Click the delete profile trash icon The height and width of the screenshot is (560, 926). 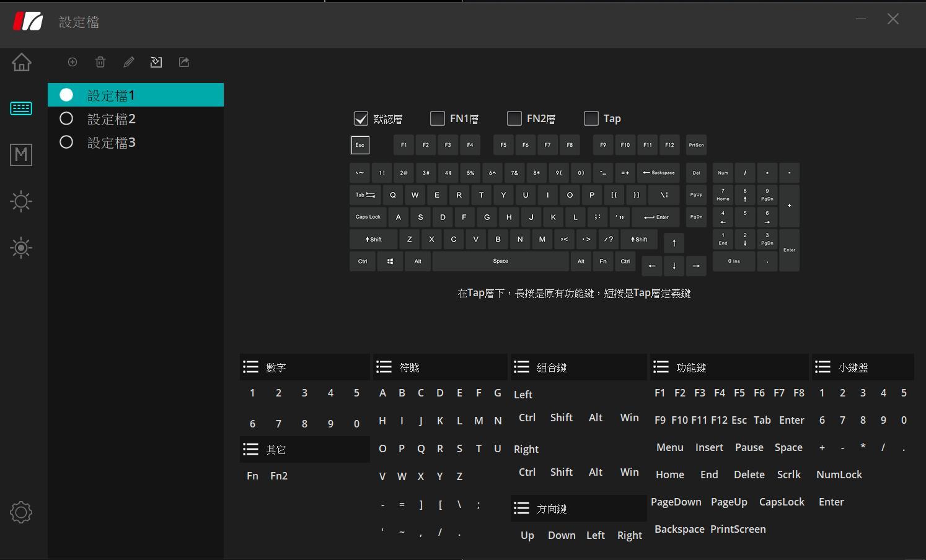[100, 62]
